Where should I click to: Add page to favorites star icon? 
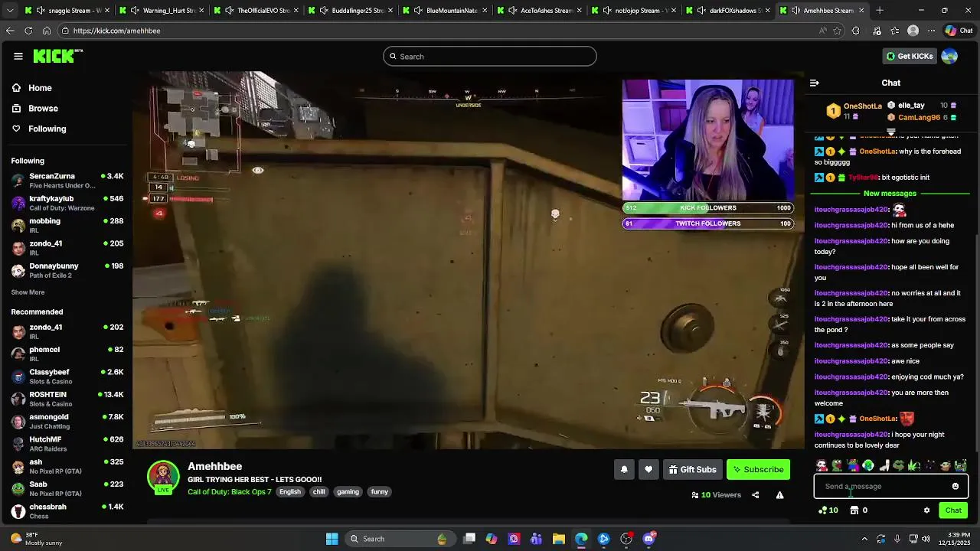[838, 31]
